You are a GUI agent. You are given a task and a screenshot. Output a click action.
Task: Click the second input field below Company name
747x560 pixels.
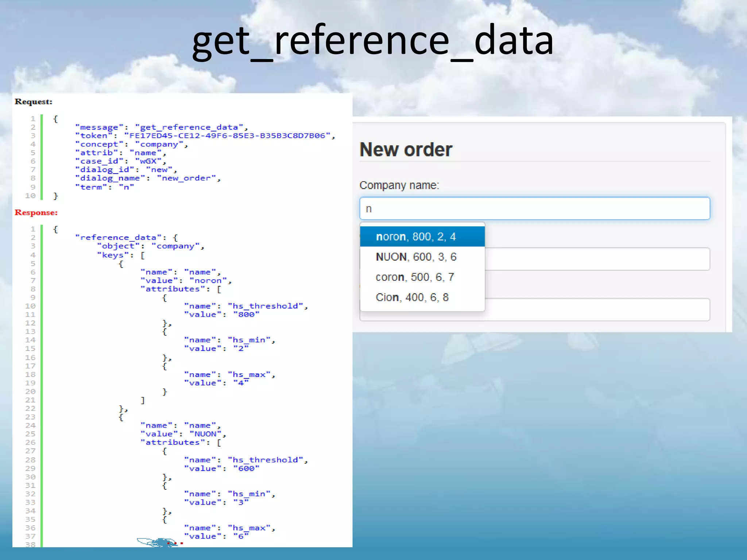click(597, 259)
